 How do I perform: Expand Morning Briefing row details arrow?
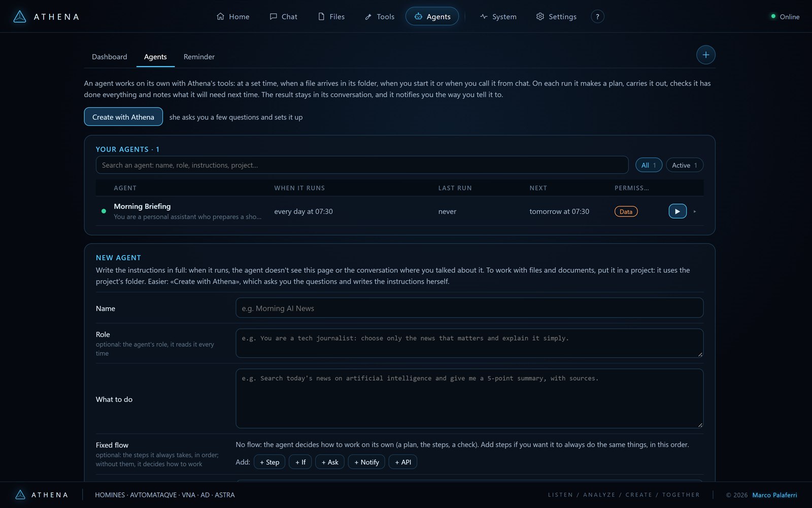click(x=695, y=211)
